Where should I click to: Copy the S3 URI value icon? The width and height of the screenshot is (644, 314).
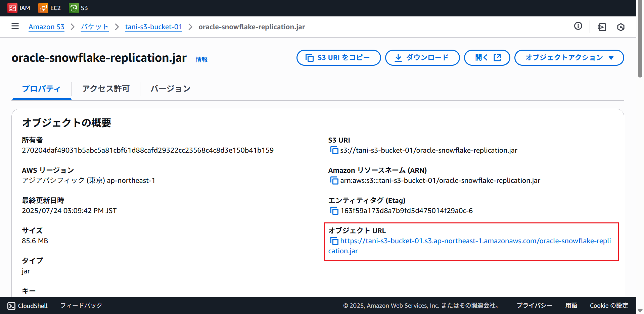pyautogui.click(x=334, y=150)
